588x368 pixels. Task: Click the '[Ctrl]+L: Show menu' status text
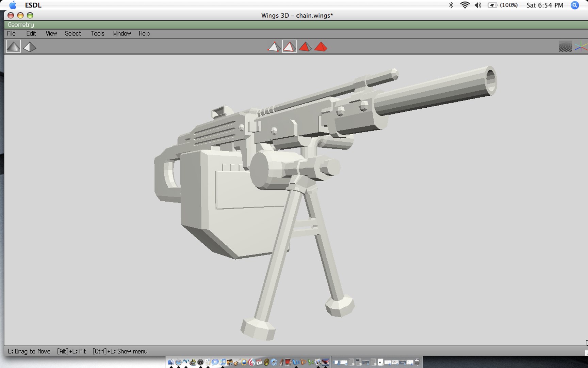point(120,351)
